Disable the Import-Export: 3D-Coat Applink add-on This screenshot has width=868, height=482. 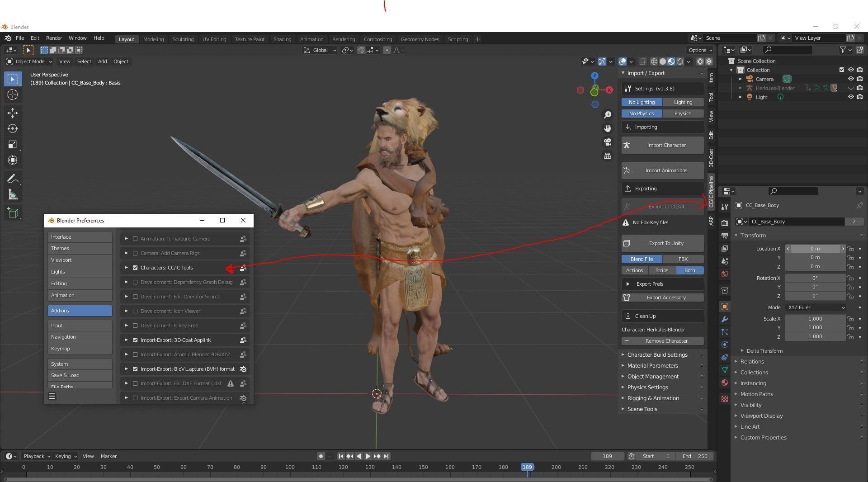click(135, 340)
